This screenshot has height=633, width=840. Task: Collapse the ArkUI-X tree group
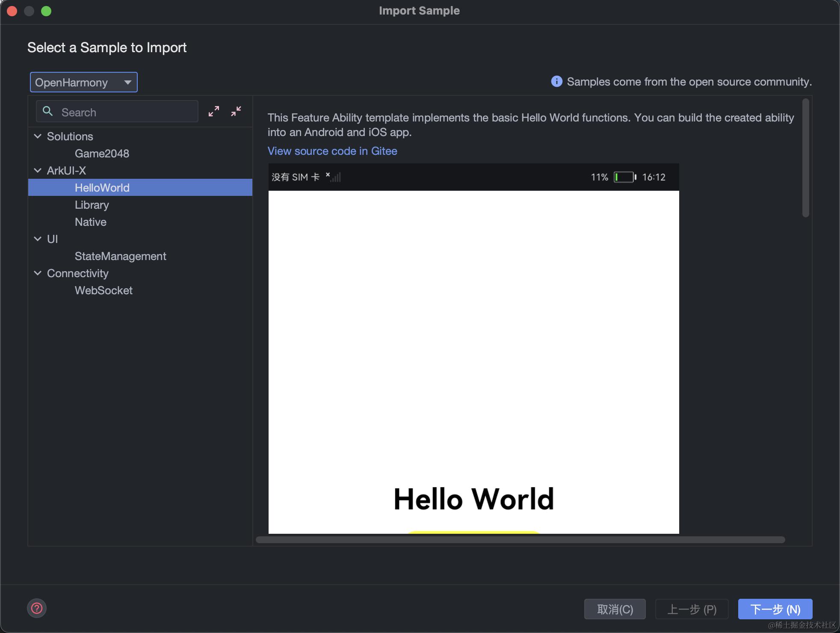[x=38, y=171]
